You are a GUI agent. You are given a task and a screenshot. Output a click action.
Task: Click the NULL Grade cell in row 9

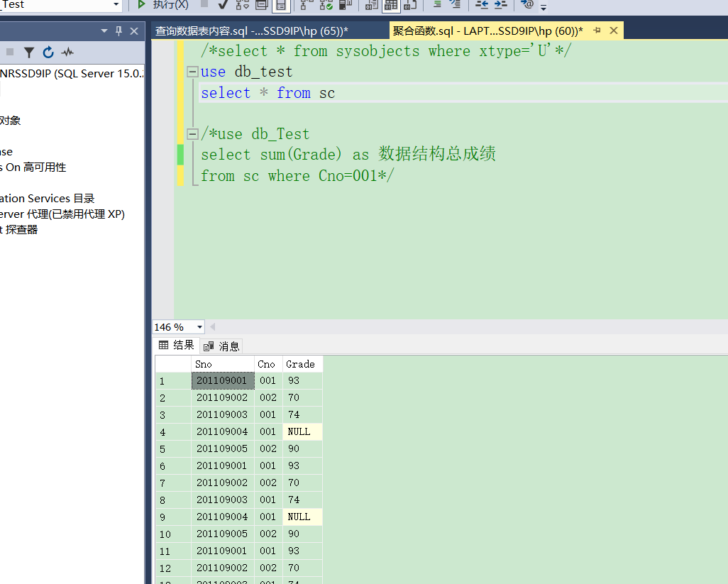click(302, 517)
